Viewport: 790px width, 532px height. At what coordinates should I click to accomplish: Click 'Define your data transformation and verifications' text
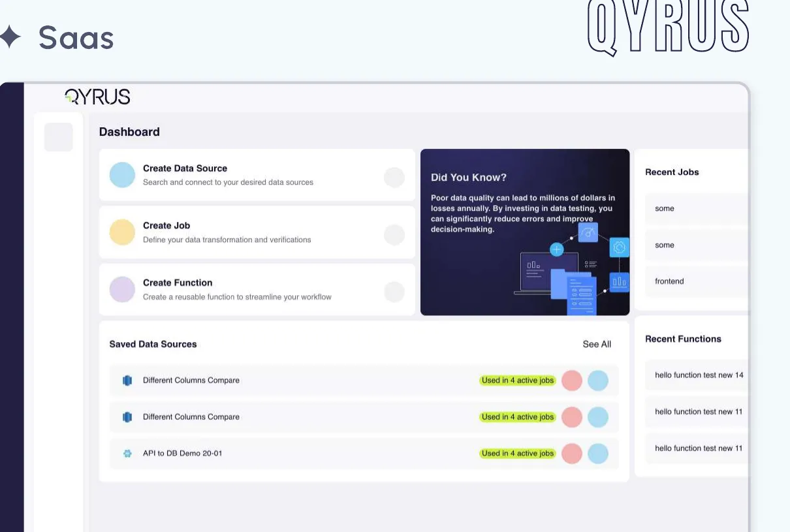[x=227, y=240]
